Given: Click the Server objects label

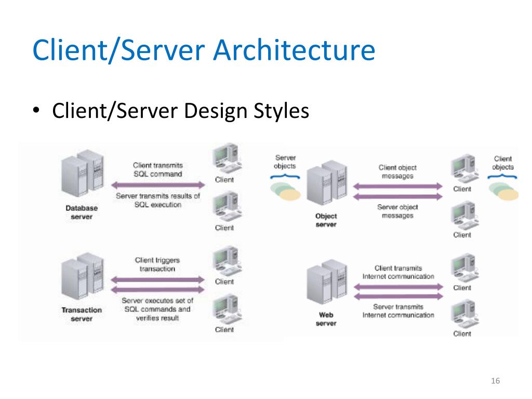Looking at the screenshot, I should tap(285, 162).
